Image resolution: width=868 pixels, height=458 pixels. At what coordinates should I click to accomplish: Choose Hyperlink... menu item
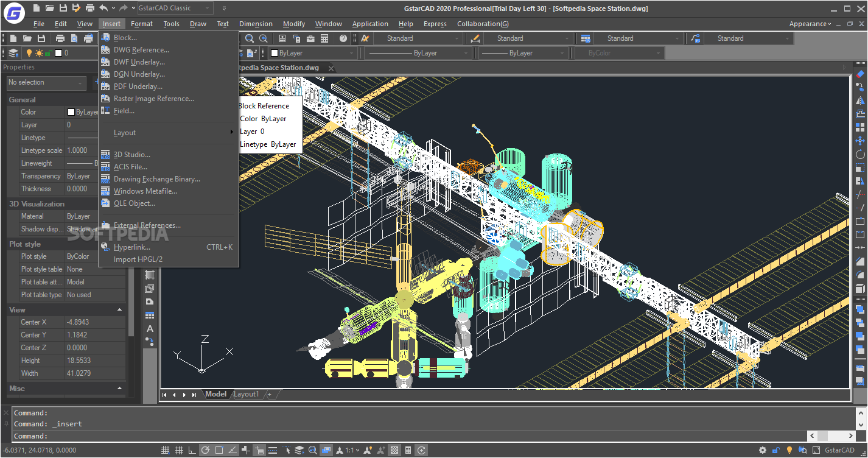(168, 247)
